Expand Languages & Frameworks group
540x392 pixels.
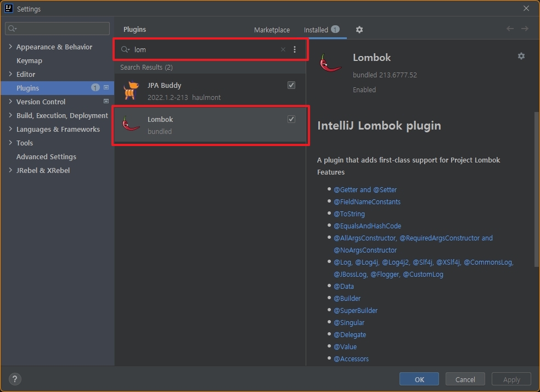[10, 129]
